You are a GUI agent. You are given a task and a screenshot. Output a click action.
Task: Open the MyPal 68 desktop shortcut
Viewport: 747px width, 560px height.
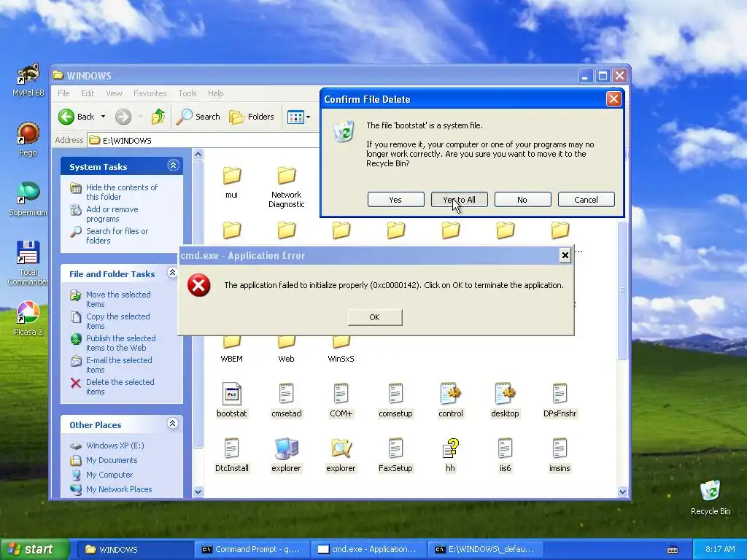click(x=28, y=80)
